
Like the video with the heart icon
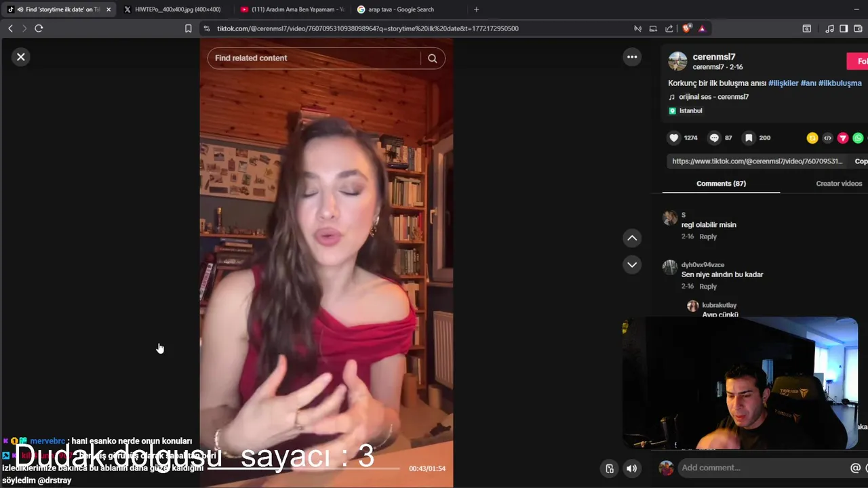point(674,138)
